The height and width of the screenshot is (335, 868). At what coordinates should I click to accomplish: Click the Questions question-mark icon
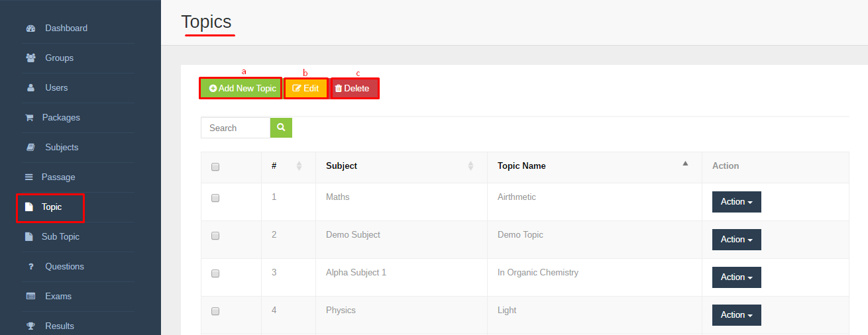click(30, 267)
